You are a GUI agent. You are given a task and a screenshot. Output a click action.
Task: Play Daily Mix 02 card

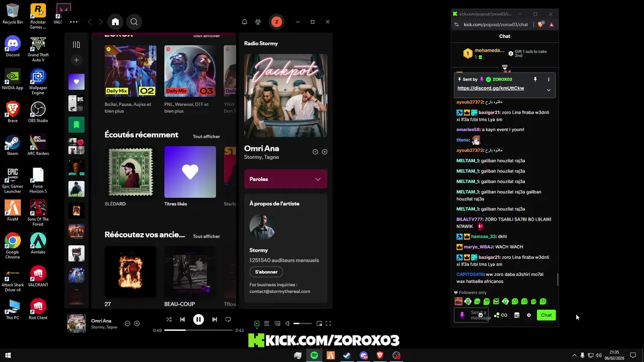point(130,71)
